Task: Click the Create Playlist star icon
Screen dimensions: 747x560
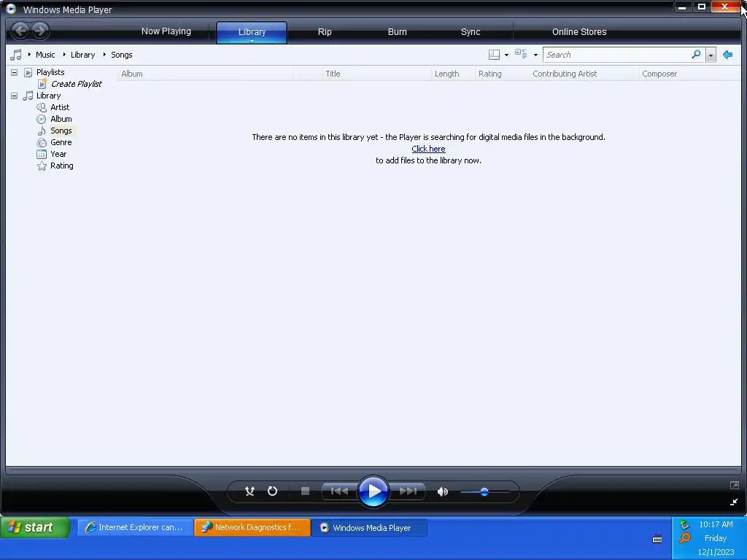Action: pyautogui.click(x=42, y=84)
